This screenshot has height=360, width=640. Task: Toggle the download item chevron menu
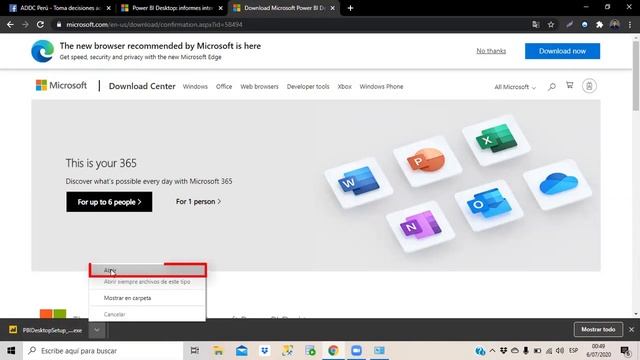click(x=97, y=330)
